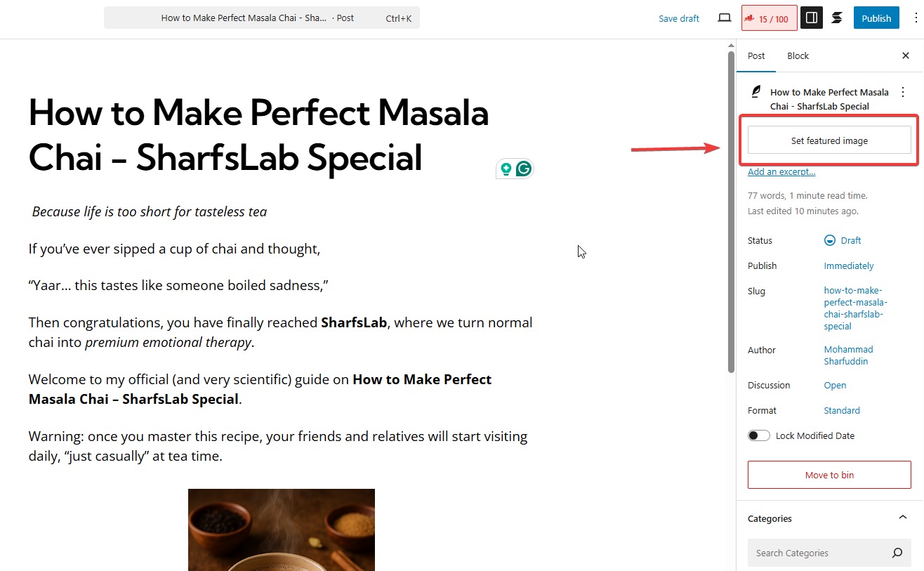Viewport: 924px width, 571px height.
Task: Save the post as a draft
Action: [x=678, y=18]
